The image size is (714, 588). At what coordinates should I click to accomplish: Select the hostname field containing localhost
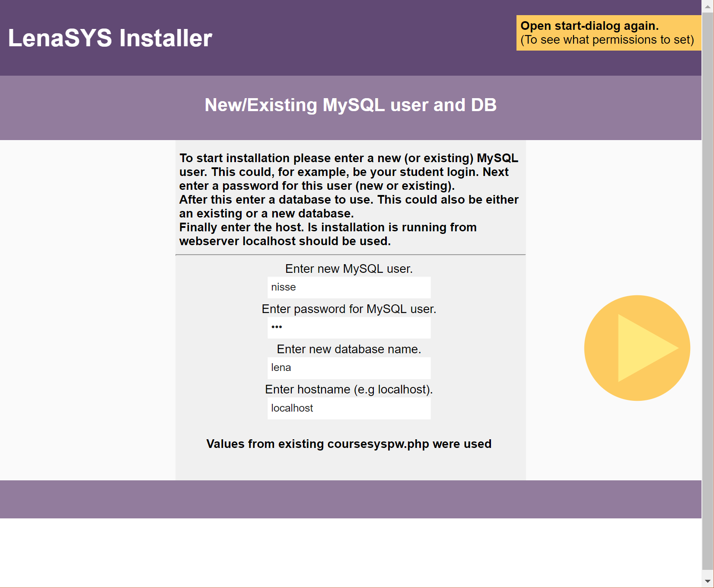[349, 408]
